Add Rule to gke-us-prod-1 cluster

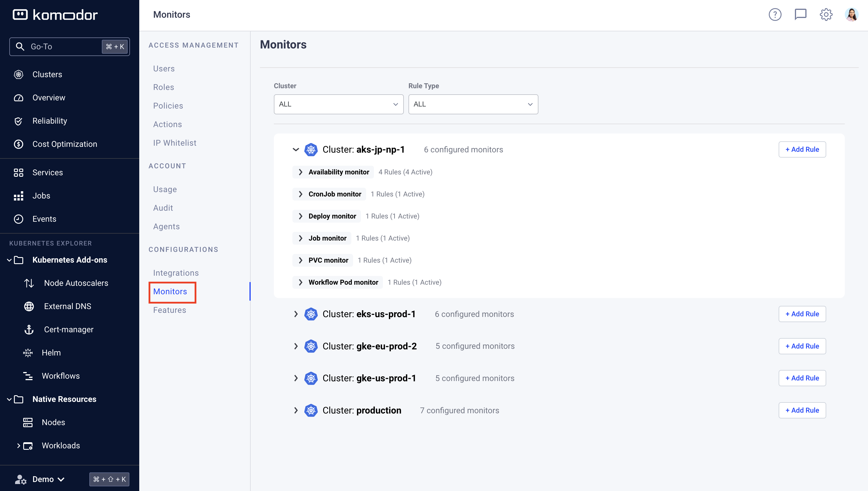802,378
